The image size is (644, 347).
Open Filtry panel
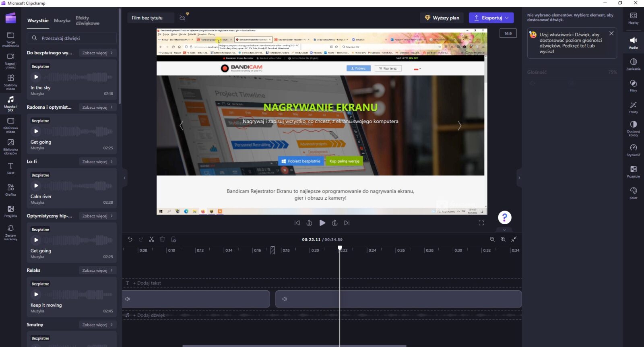(633, 86)
